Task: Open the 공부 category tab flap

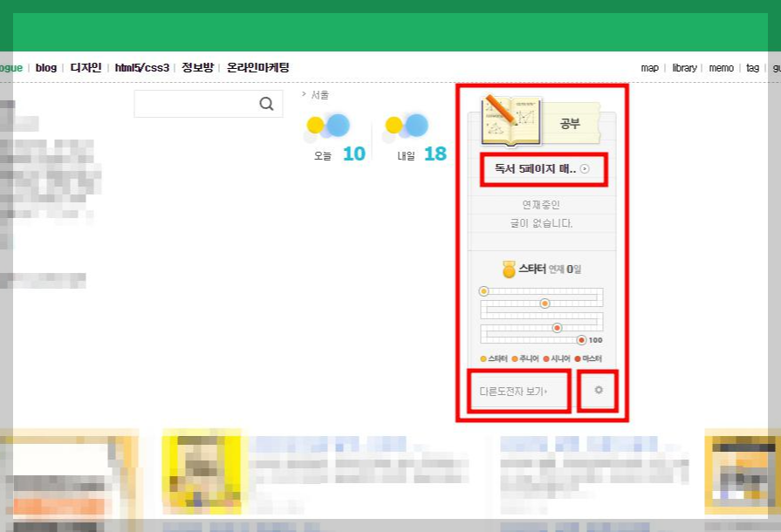Action: point(571,122)
